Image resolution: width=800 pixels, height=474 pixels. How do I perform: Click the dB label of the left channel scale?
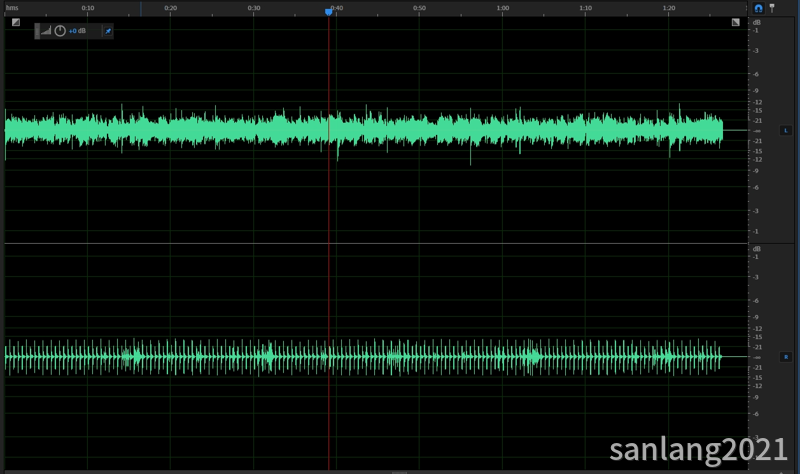pyautogui.click(x=757, y=22)
